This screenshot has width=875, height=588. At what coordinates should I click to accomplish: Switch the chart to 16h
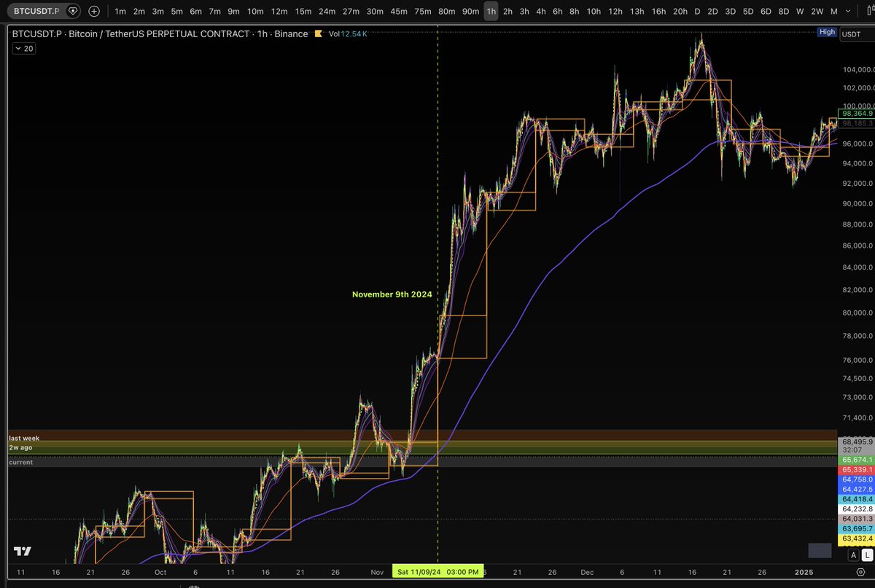tap(658, 12)
